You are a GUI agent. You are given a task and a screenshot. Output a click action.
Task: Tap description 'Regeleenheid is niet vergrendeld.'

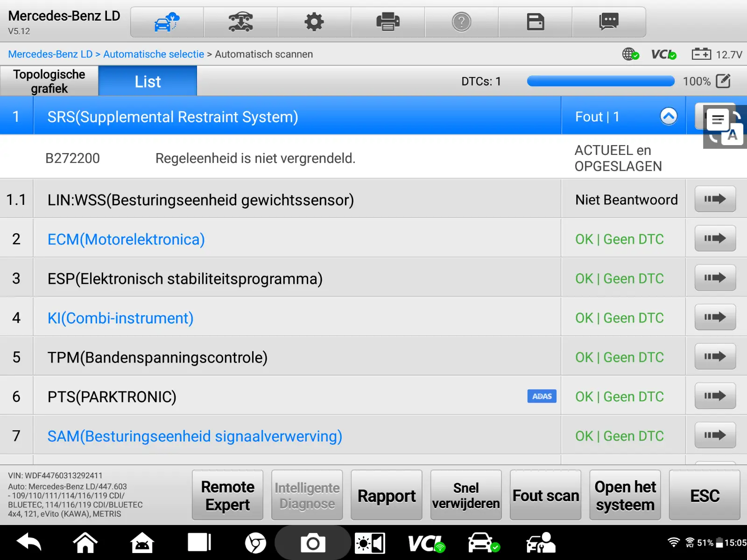255,159
